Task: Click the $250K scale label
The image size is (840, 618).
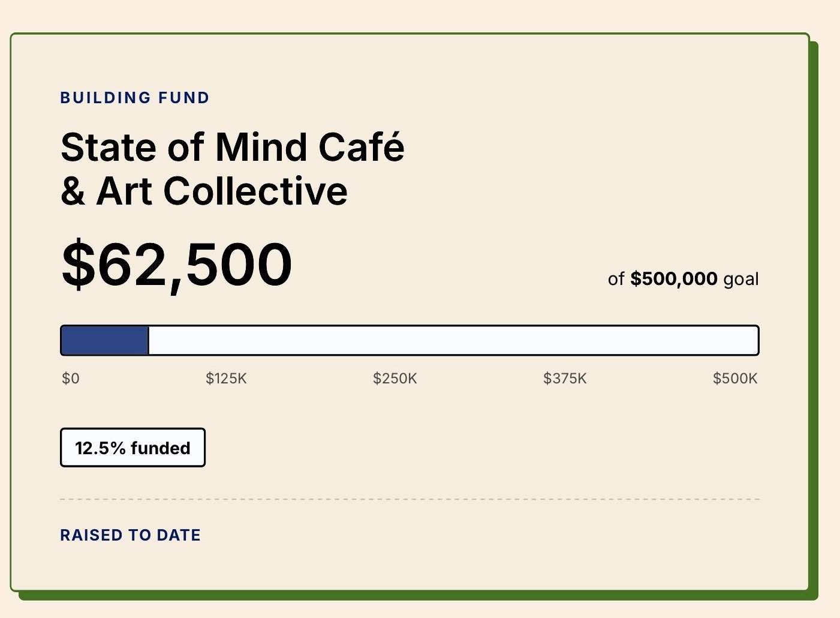Action: tap(395, 379)
